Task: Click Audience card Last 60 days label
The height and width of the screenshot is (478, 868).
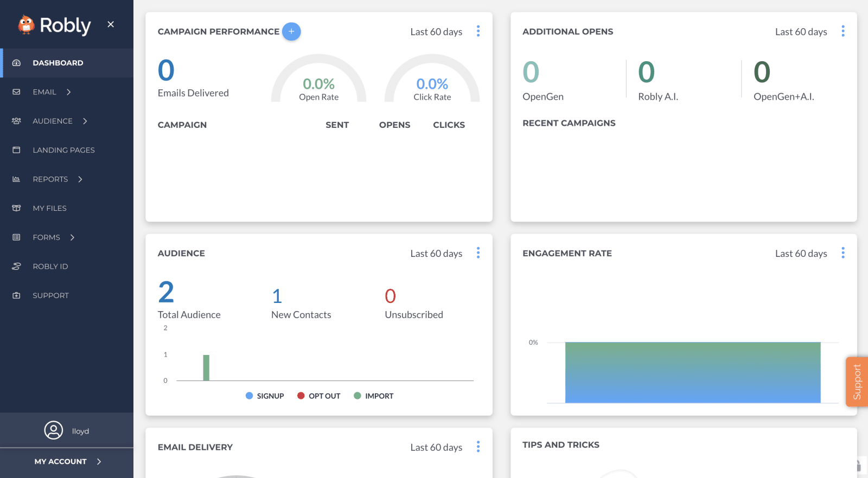Action: tap(436, 254)
